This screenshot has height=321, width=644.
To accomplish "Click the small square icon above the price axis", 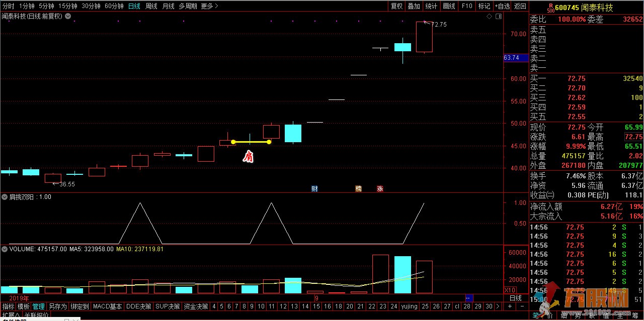I will click(x=498, y=17).
